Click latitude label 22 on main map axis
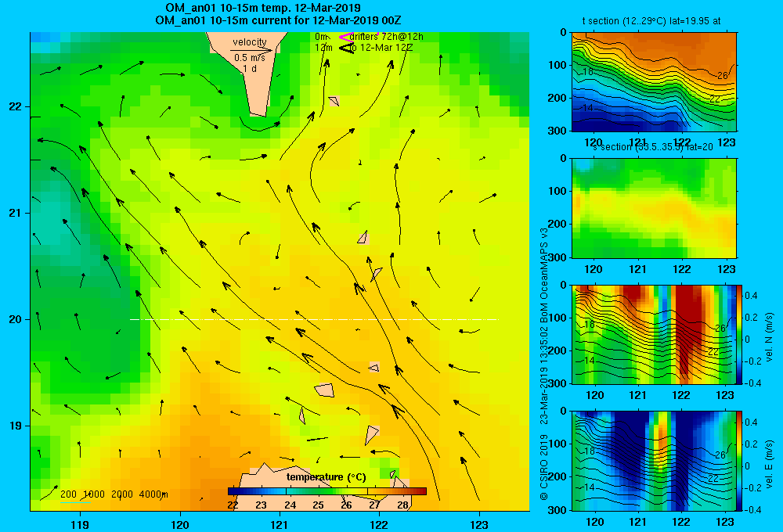 coord(16,106)
